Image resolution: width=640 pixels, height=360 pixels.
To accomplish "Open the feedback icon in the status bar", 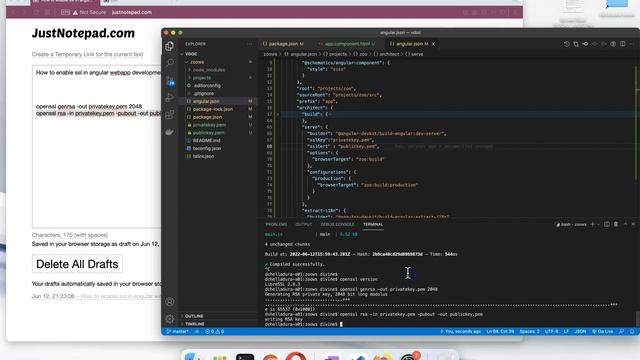I will 621,331.
